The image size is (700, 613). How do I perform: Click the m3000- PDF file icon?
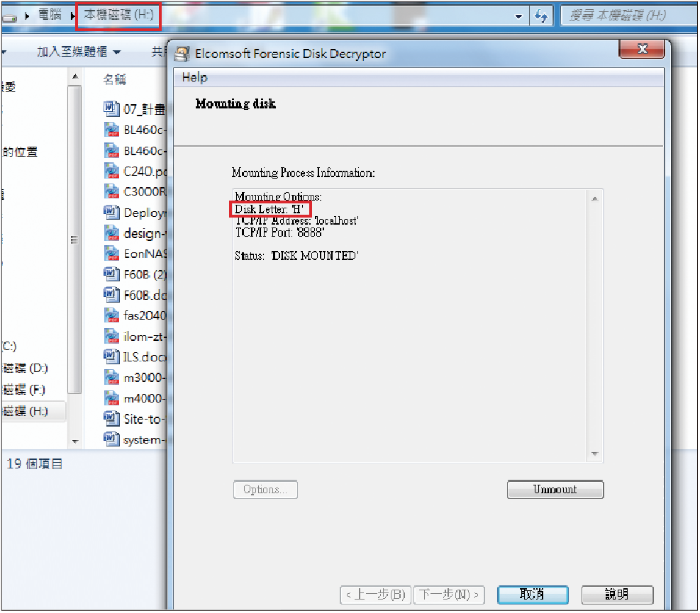point(111,378)
